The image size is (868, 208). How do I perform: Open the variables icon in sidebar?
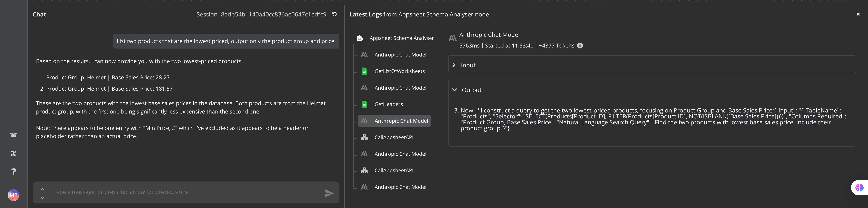14,153
